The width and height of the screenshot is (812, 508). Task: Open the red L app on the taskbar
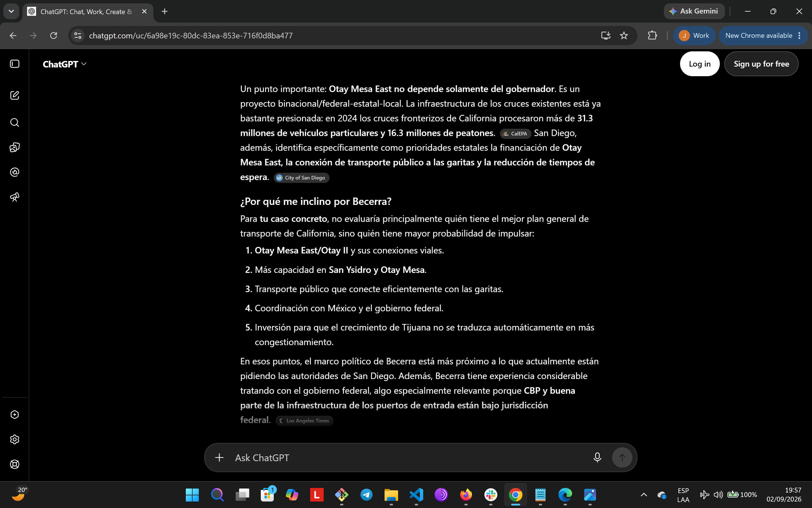[317, 494]
